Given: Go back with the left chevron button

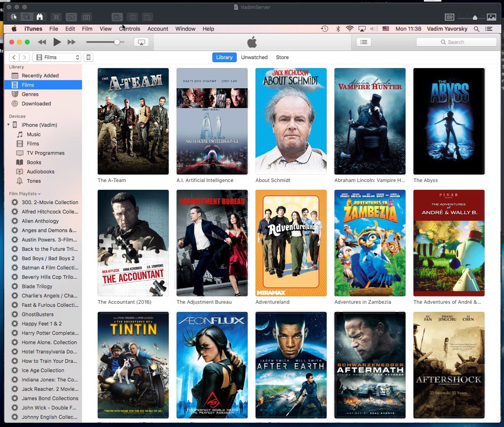Looking at the screenshot, I should click(14, 57).
